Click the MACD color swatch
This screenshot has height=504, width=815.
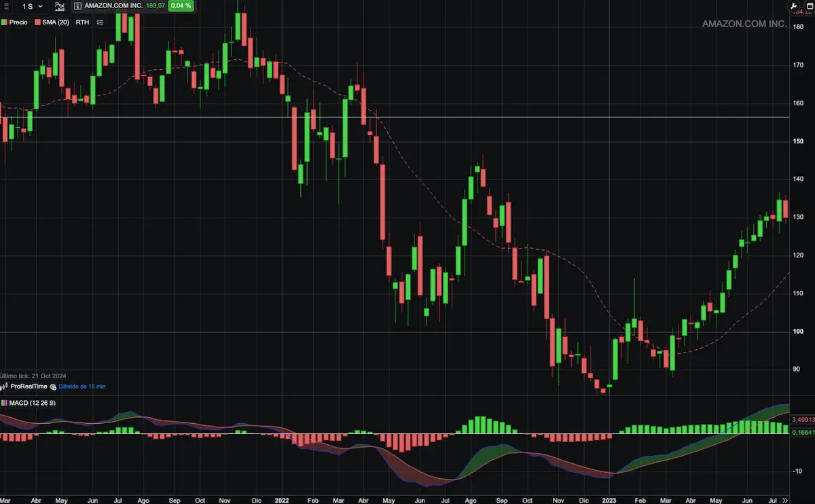[4, 403]
